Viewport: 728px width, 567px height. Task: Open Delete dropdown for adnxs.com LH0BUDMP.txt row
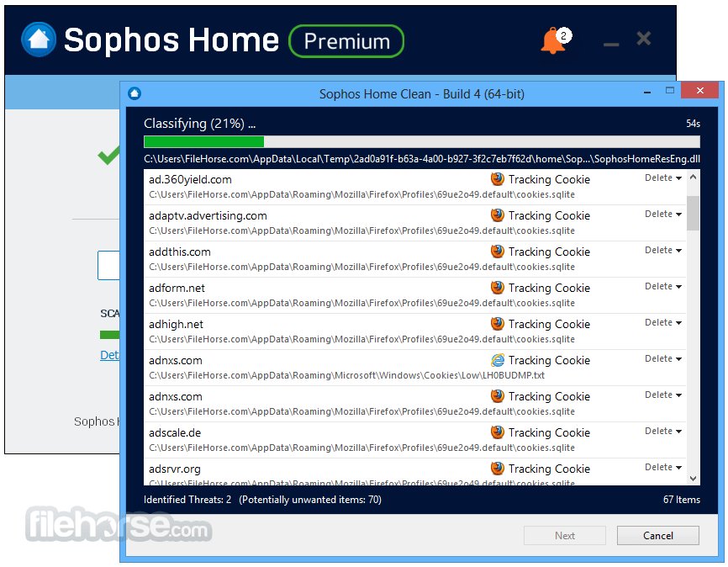[663, 359]
